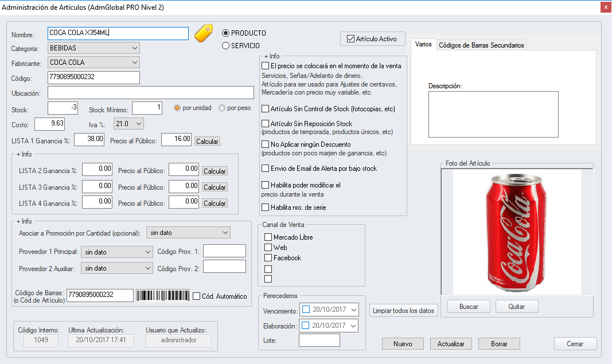
Task: Click the LISTA 1 Ganancia % field
Action: (x=89, y=140)
